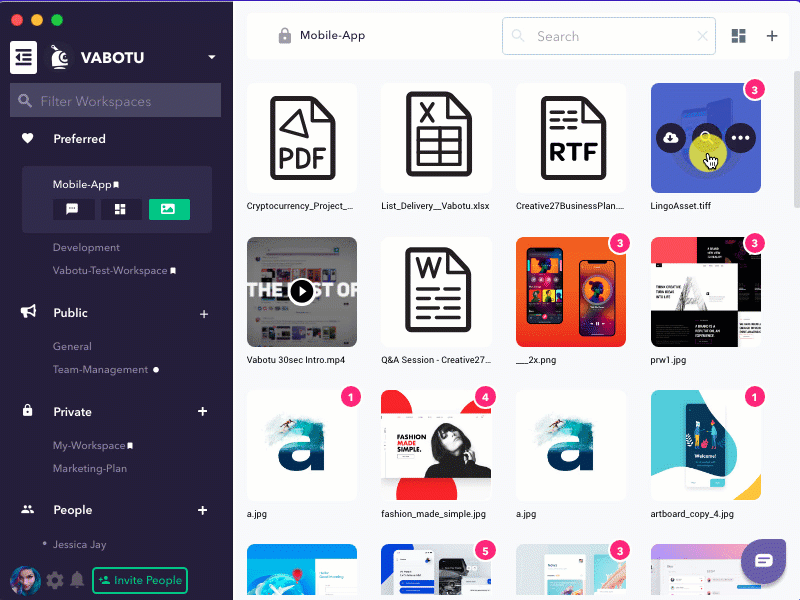
Task: Preview LingoAsset.tiff with magnifier icon
Action: 706,137
